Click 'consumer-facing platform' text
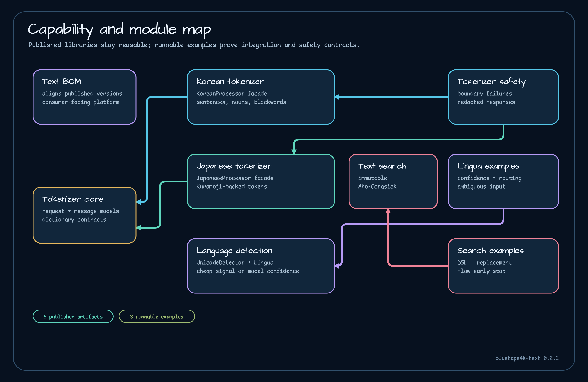588x382 pixels. [x=80, y=102]
